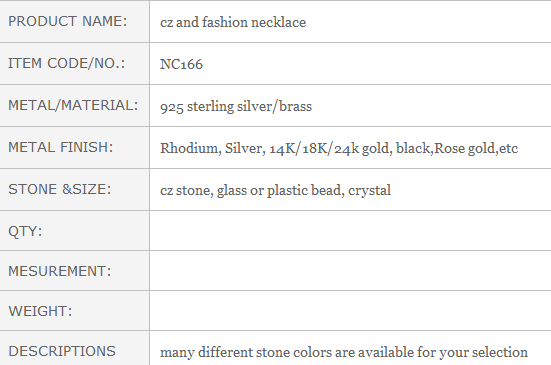Click the STONE &SIZE label
The image size is (551, 365).
click(59, 189)
